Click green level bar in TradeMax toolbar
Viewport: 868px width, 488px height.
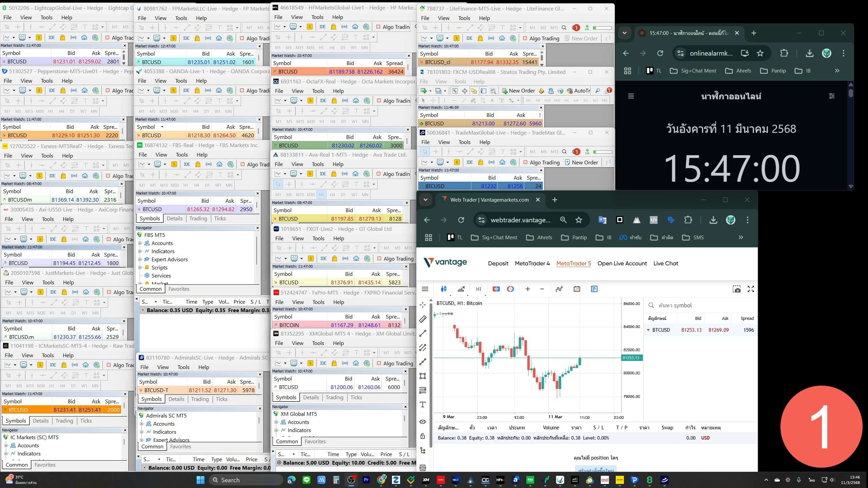coord(603,152)
